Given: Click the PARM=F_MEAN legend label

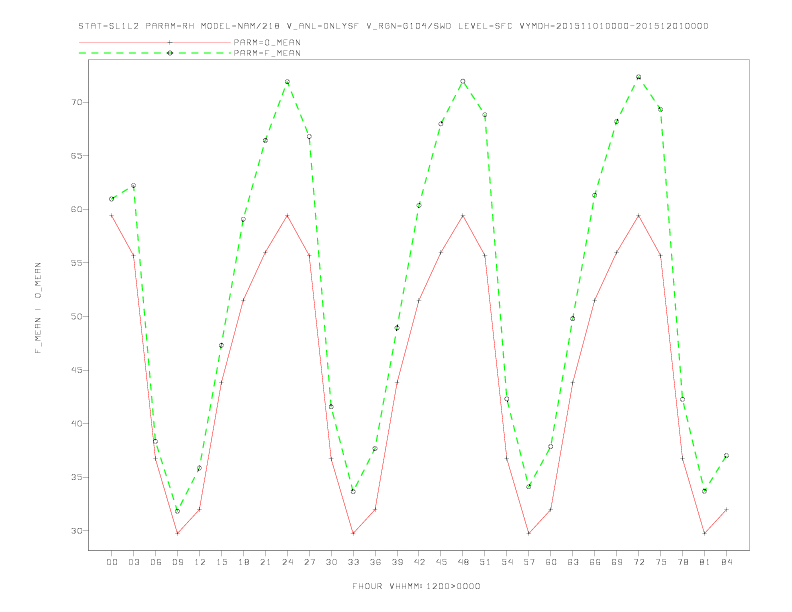Looking at the screenshot, I should pyautogui.click(x=267, y=53).
